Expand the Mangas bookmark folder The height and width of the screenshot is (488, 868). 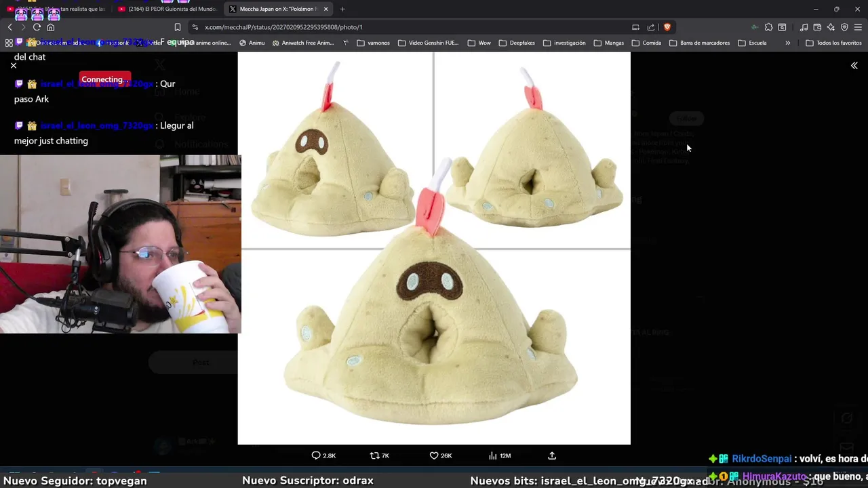point(609,43)
